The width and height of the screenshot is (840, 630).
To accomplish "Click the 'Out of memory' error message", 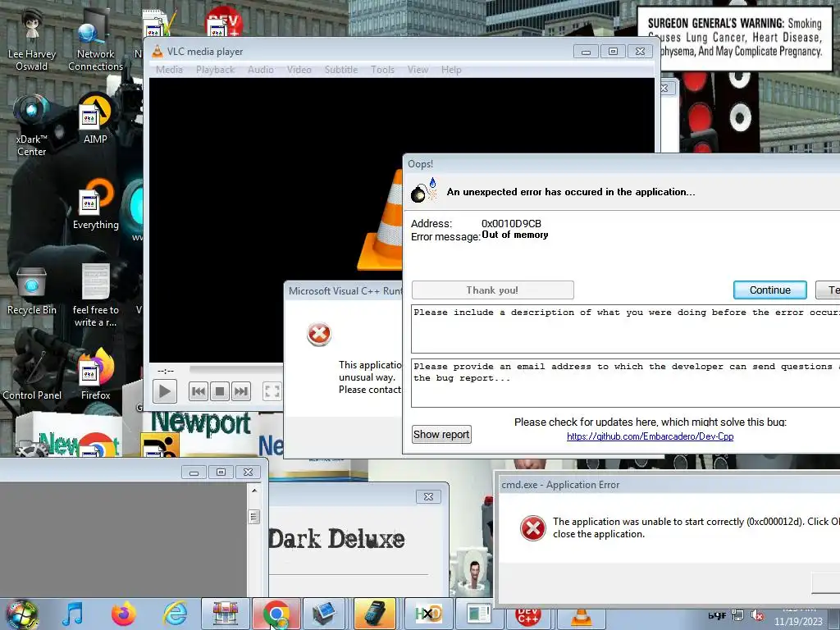I will click(x=515, y=235).
